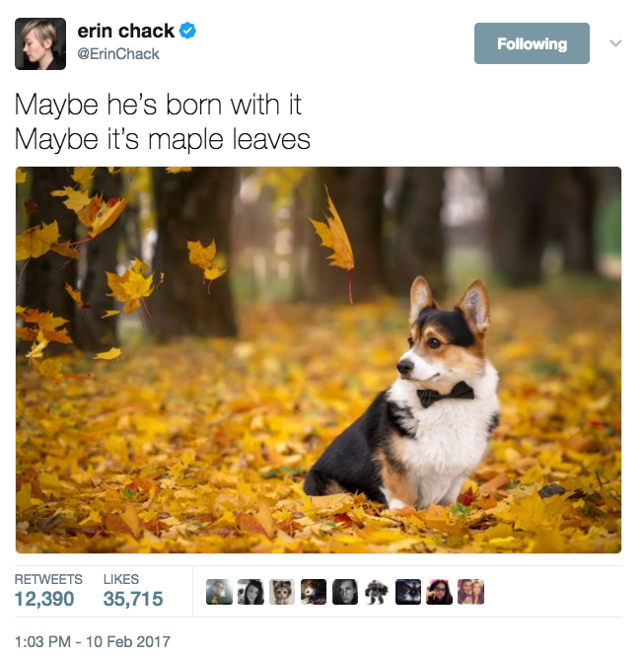Viewport: 644px width, 657px height.
Task: Unfollow via the Following button
Action: click(532, 43)
